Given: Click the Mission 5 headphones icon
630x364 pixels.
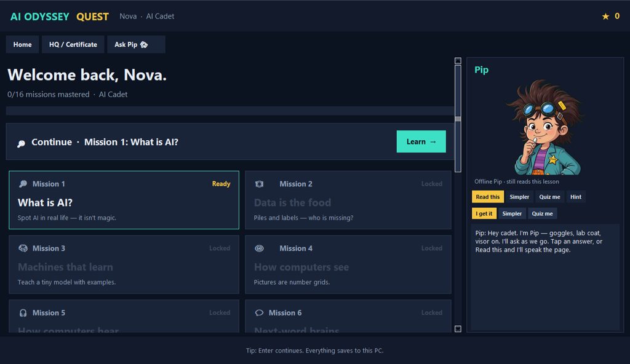Looking at the screenshot, I should 23,312.
